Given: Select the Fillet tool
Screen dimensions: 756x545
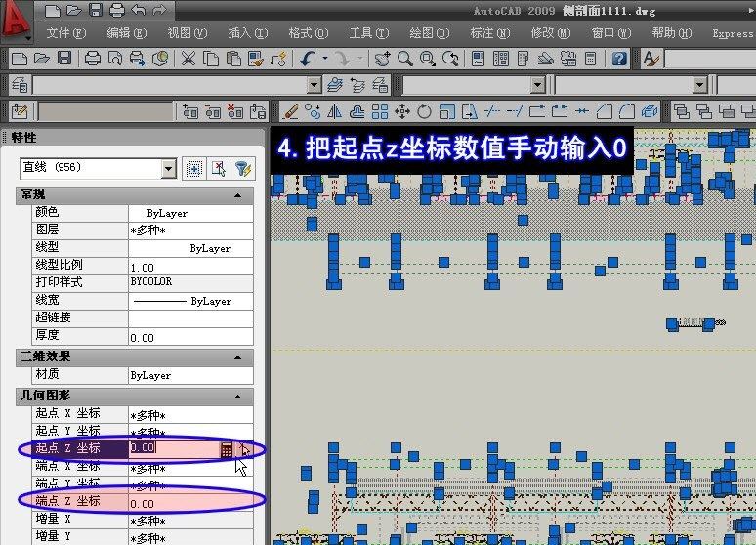Looking at the screenshot, I should tap(627, 111).
